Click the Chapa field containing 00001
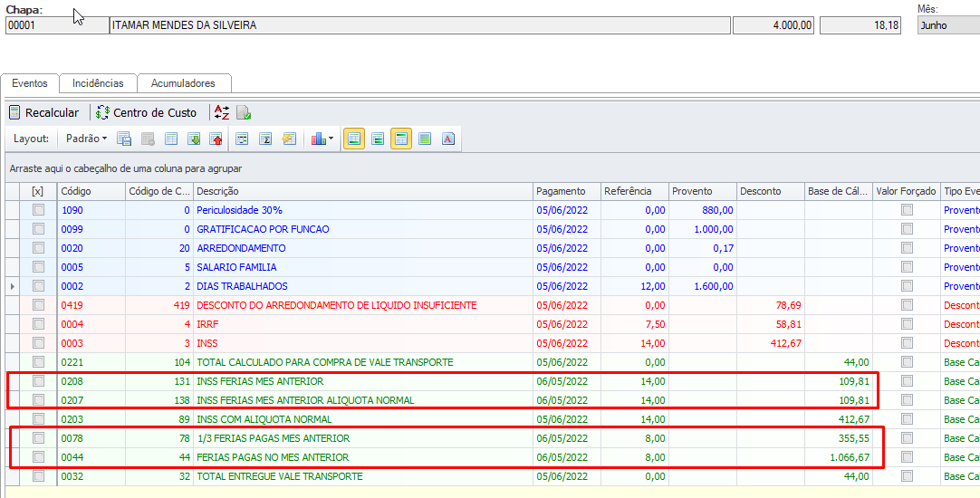This screenshot has height=498, width=980. pyautogui.click(x=56, y=25)
